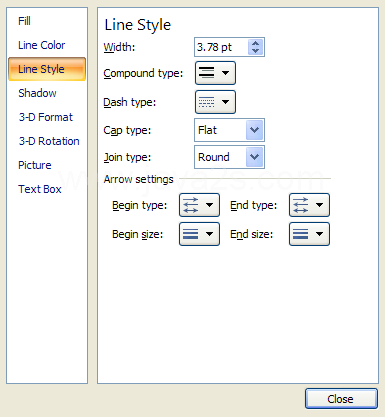
Task: Open the Begin size dropdown
Action: 199,234
